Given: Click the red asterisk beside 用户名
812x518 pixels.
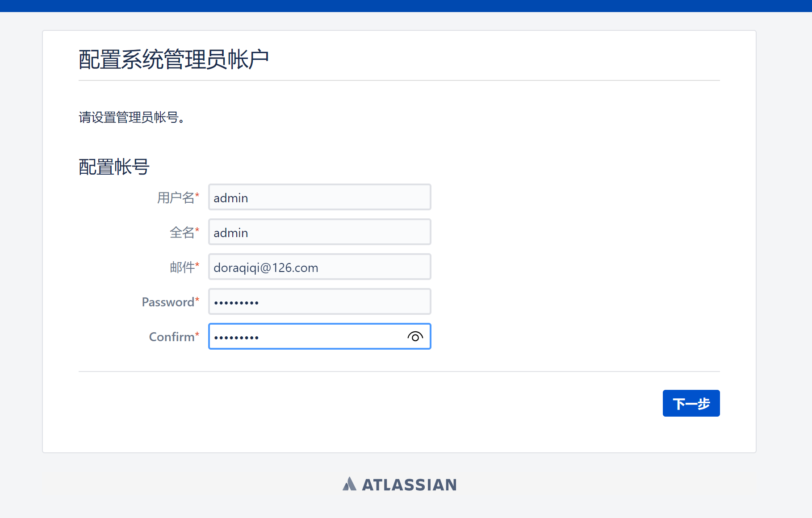Looking at the screenshot, I should click(197, 195).
